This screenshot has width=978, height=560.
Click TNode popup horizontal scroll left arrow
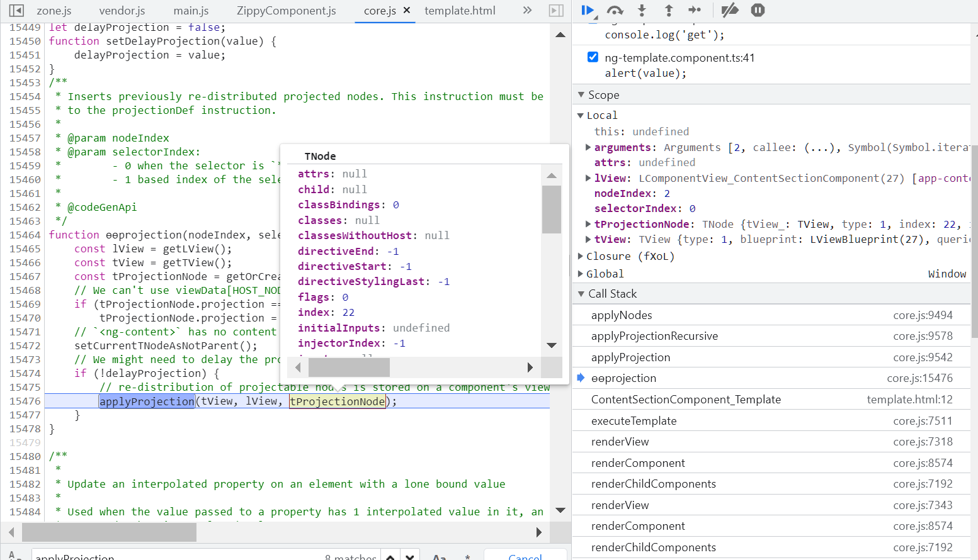[298, 367]
